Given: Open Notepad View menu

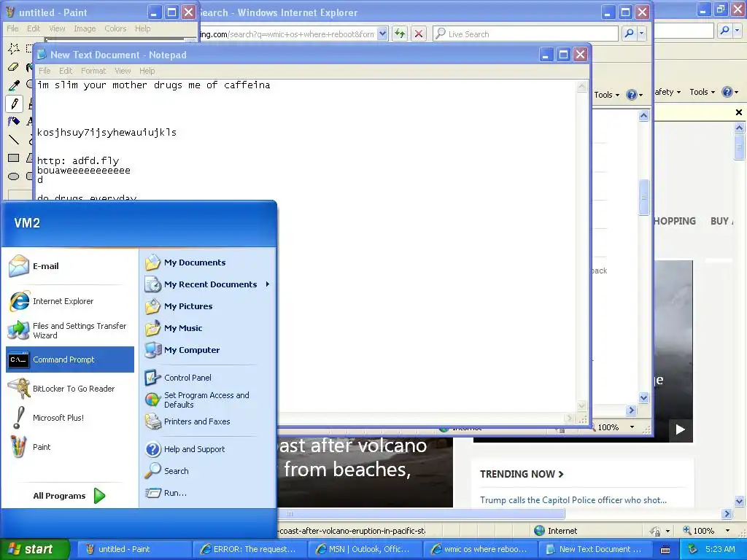Looking at the screenshot, I should 123,71.
